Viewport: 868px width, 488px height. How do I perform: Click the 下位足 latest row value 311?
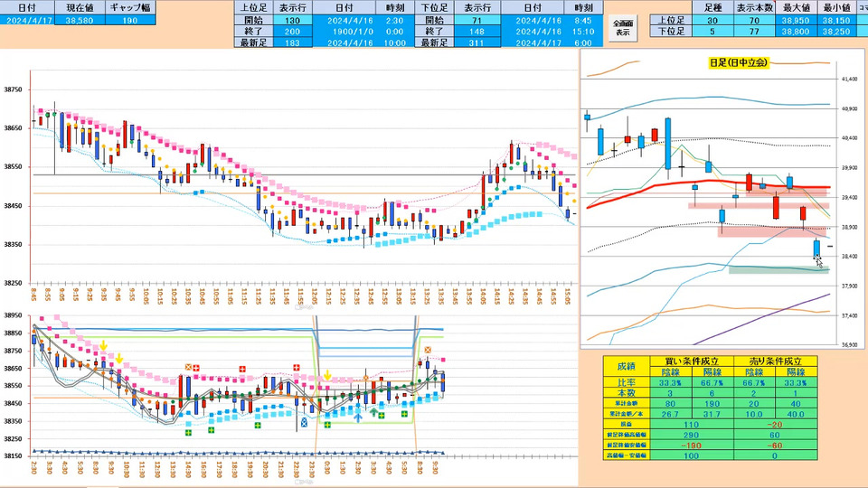[x=476, y=42]
